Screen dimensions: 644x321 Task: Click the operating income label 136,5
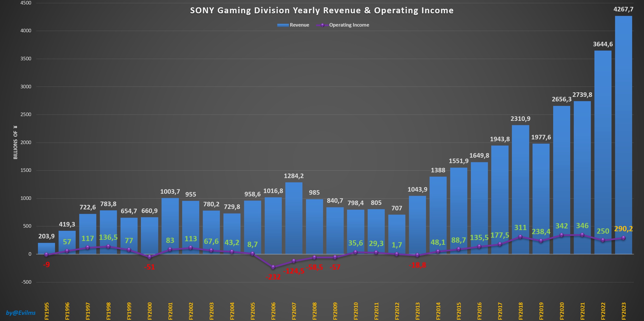[x=108, y=237]
